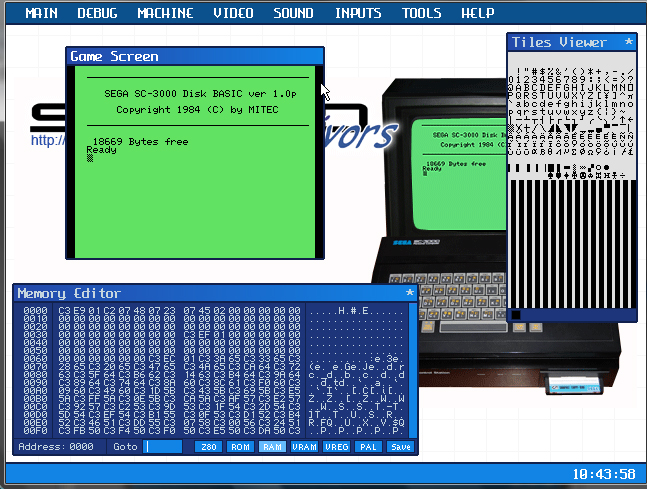Open the VIDEO menu
This screenshot has width=647, height=489.
pyautogui.click(x=233, y=13)
